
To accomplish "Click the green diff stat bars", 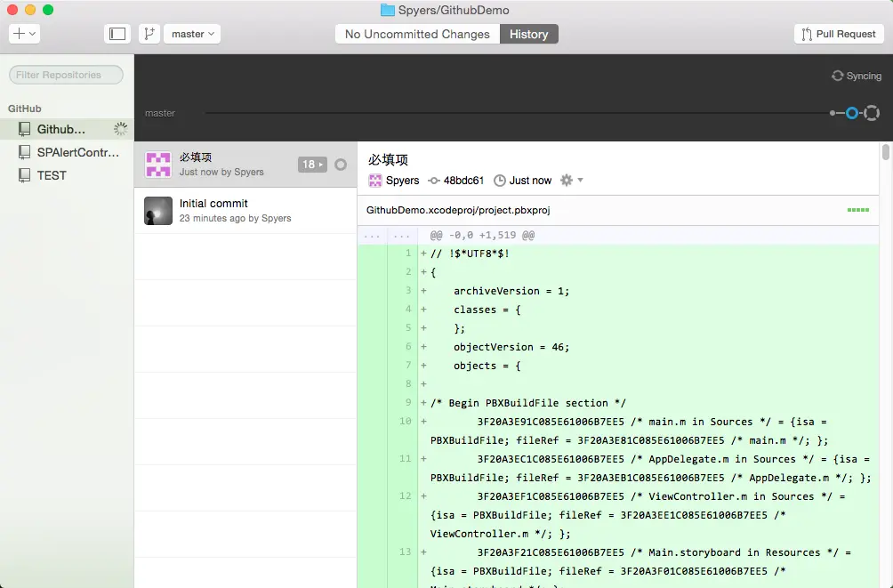I will pos(857,210).
